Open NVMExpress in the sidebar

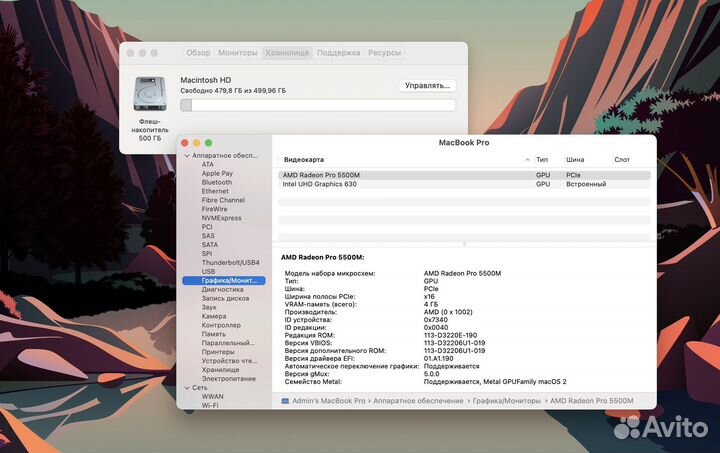(221, 218)
